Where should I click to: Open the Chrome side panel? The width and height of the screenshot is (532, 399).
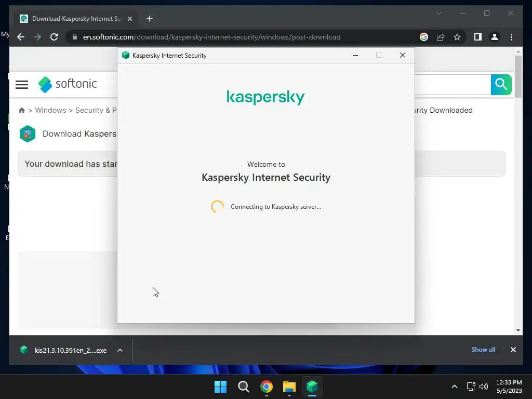click(478, 37)
